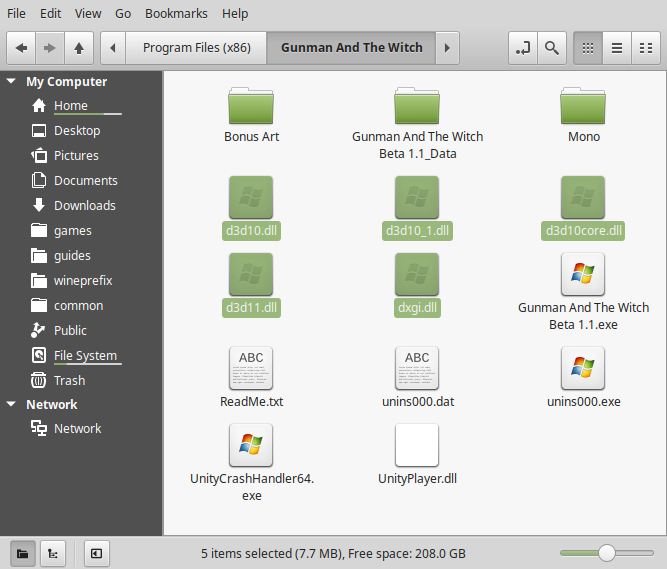Show earlier path segments with left chevron

113,48
